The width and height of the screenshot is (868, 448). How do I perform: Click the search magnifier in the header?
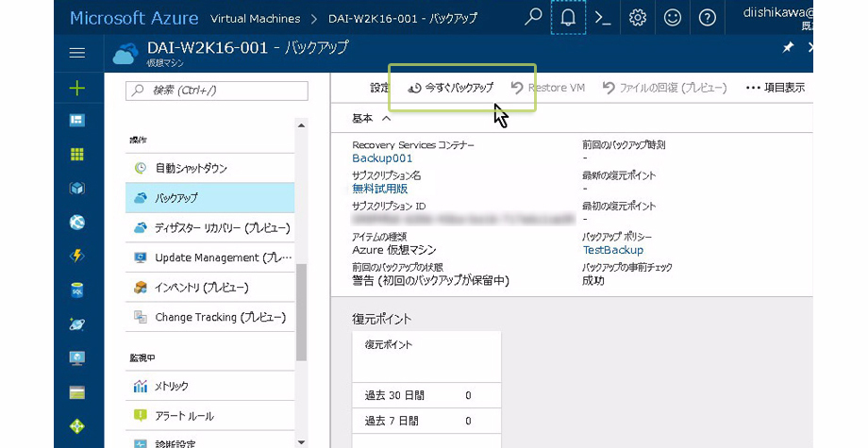tap(534, 17)
